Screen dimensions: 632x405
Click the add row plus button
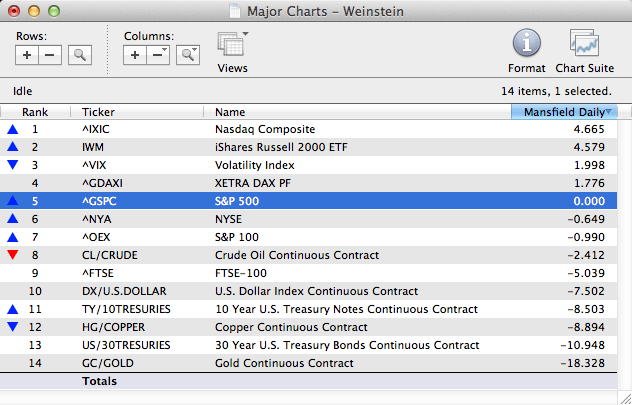27,55
